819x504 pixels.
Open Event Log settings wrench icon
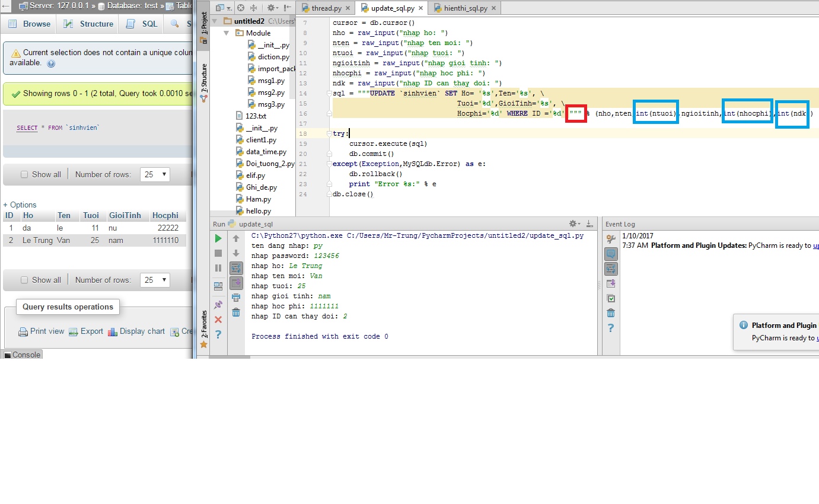[x=611, y=239]
